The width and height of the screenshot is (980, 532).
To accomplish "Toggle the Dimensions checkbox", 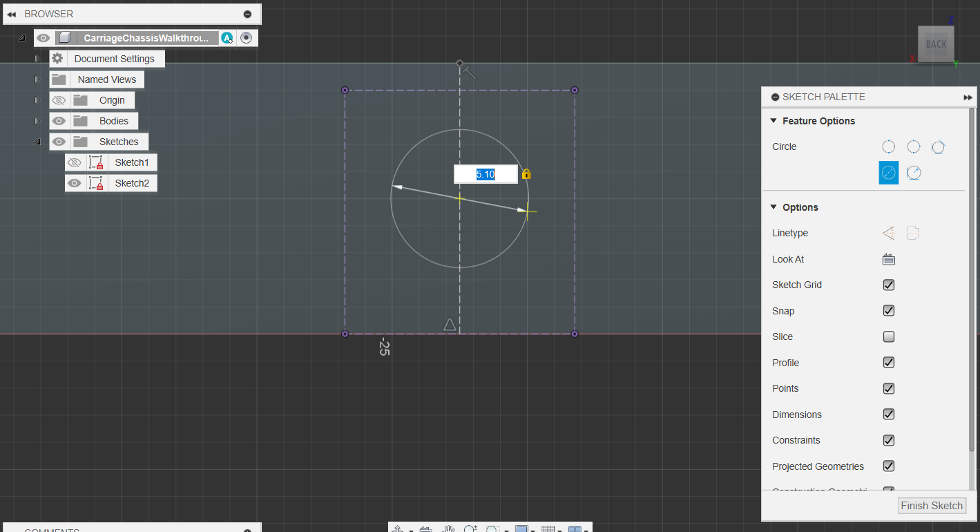I will pos(889,415).
